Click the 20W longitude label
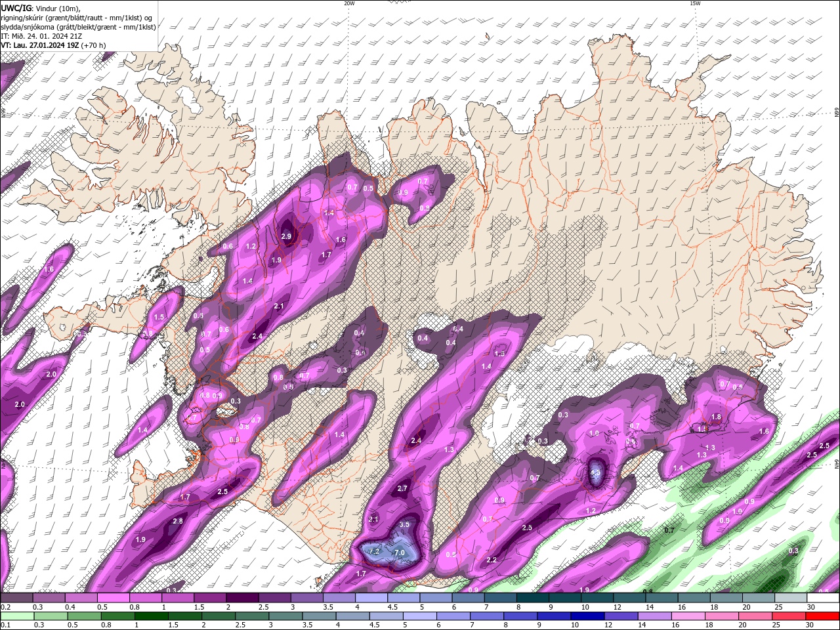This screenshot has height=630, width=840. tap(348, 3)
